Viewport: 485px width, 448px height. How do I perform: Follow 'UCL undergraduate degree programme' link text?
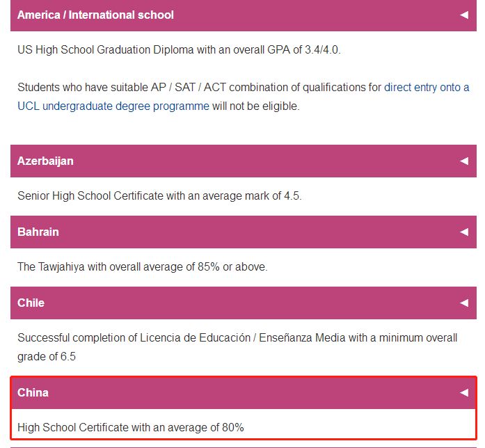pyautogui.click(x=113, y=106)
